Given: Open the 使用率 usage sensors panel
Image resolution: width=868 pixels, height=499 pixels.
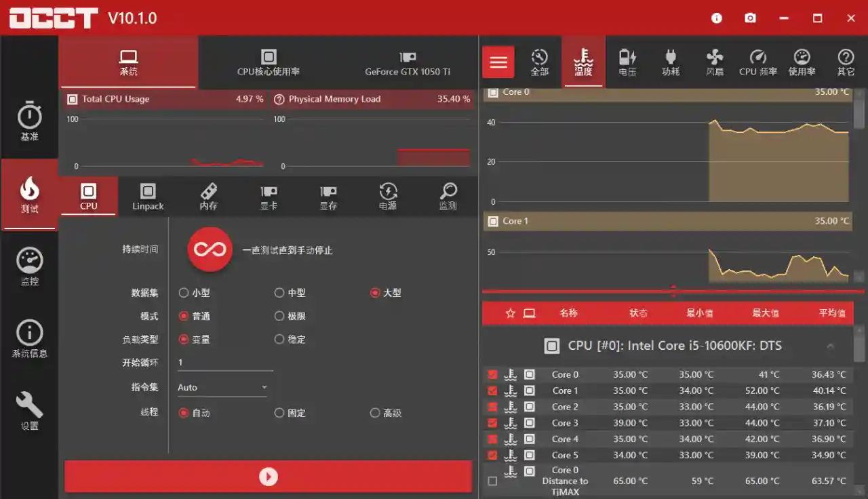Looking at the screenshot, I should [802, 62].
